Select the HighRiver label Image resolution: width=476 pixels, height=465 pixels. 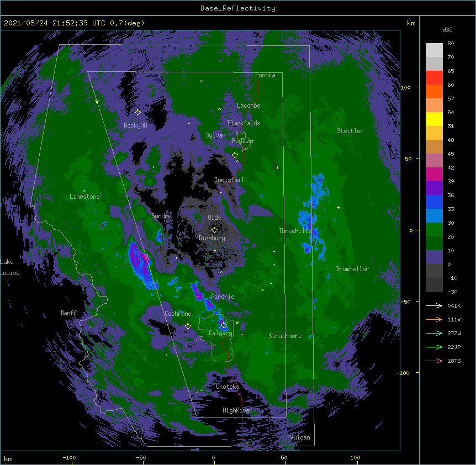click(237, 410)
